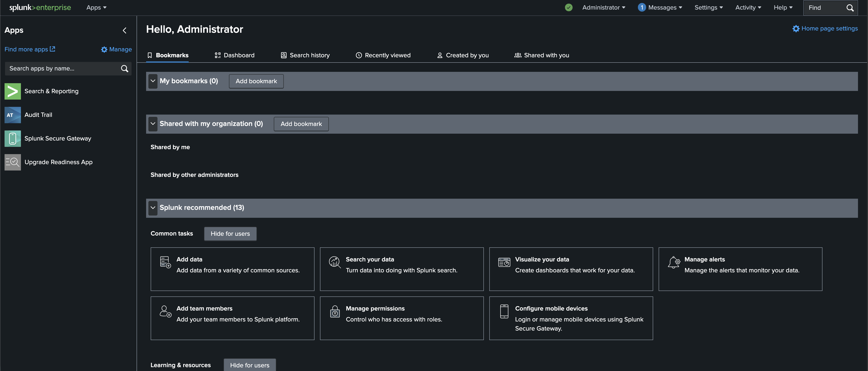The height and width of the screenshot is (371, 868).
Task: Click the blue Messages count badge
Action: [x=642, y=8]
